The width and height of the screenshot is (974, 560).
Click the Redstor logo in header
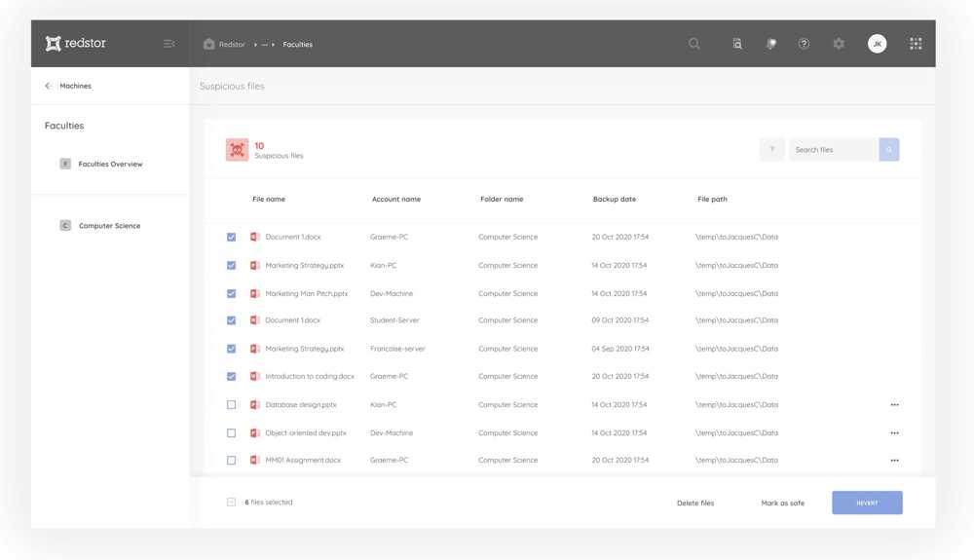(75, 44)
